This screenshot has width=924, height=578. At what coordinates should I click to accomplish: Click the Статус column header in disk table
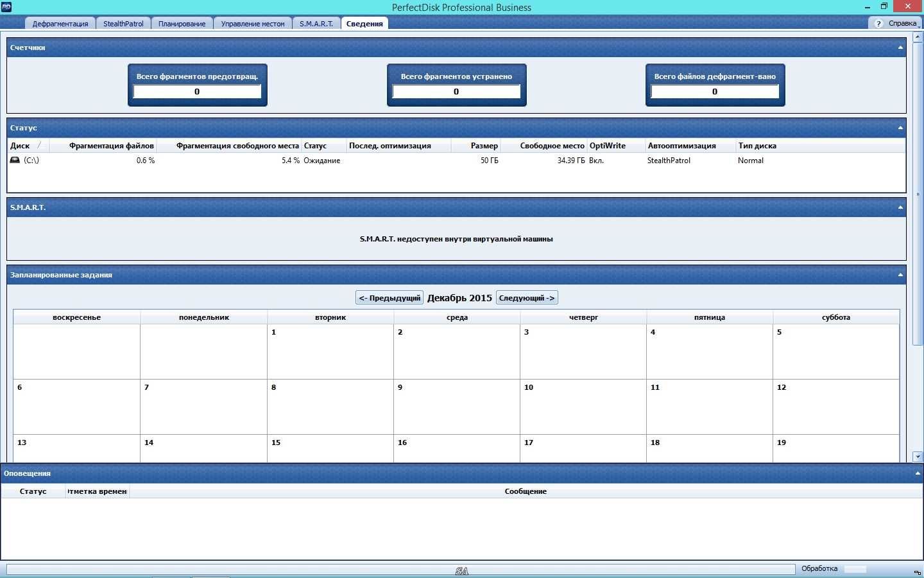[x=324, y=146]
